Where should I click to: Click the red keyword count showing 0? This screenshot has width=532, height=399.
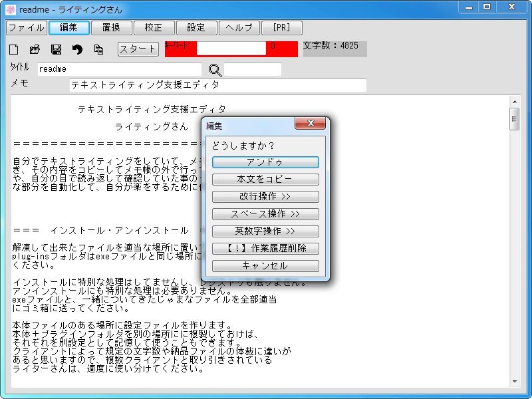pyautogui.click(x=273, y=46)
